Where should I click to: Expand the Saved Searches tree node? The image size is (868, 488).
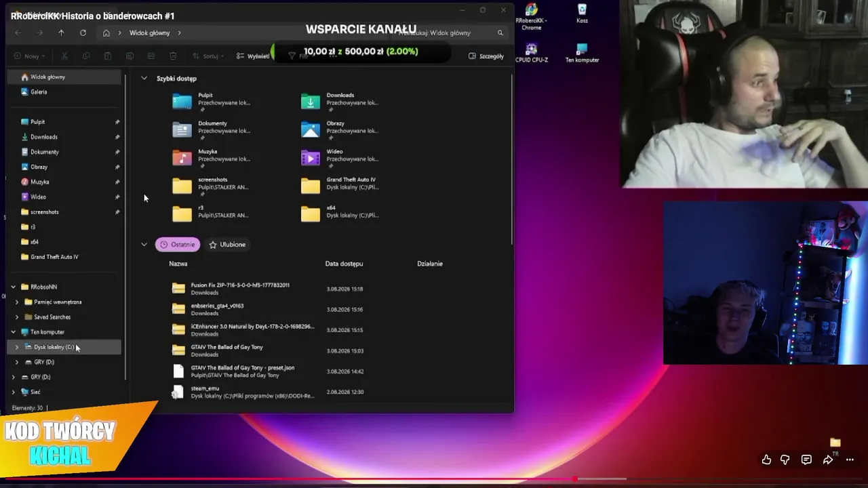point(17,317)
